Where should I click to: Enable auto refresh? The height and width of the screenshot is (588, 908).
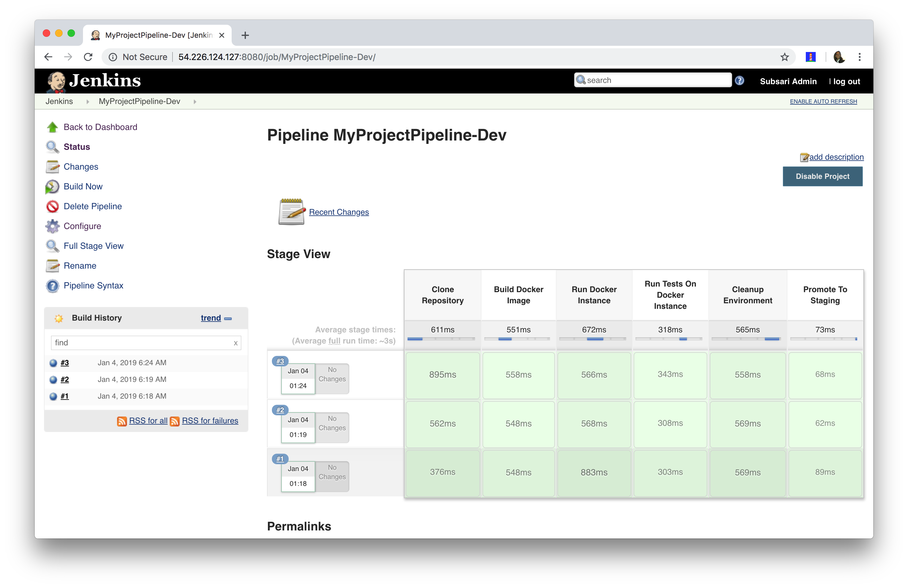pos(823,102)
